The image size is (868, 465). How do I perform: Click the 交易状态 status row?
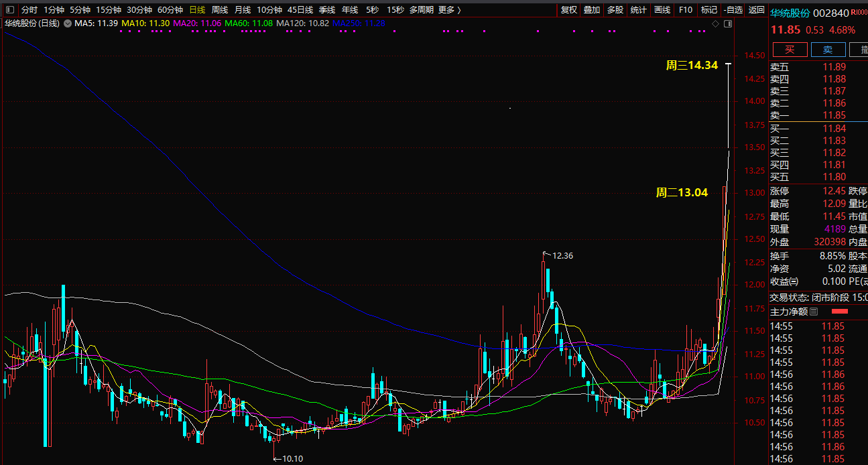pyautogui.click(x=818, y=297)
